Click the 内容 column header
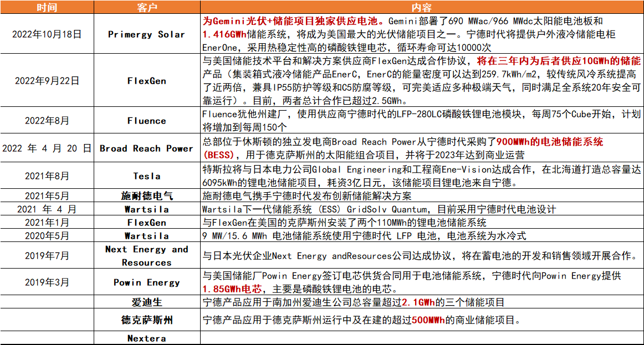The width and height of the screenshot is (644, 345). click(x=422, y=7)
